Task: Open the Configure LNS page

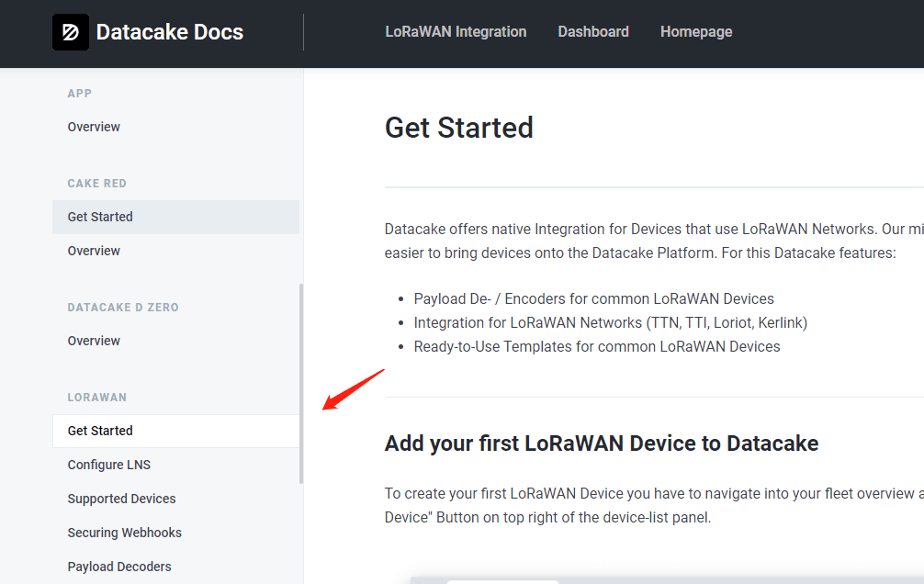Action: (109, 465)
